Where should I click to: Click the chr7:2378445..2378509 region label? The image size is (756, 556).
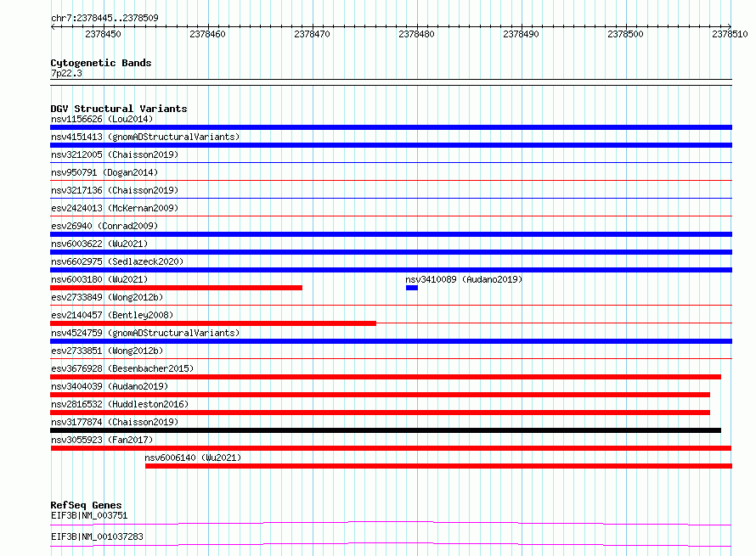(104, 18)
